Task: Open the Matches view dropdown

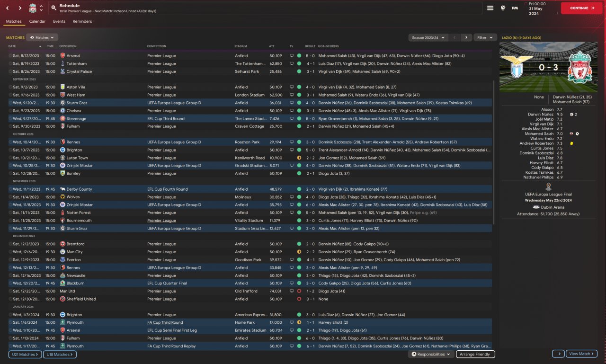Action: [42, 37]
